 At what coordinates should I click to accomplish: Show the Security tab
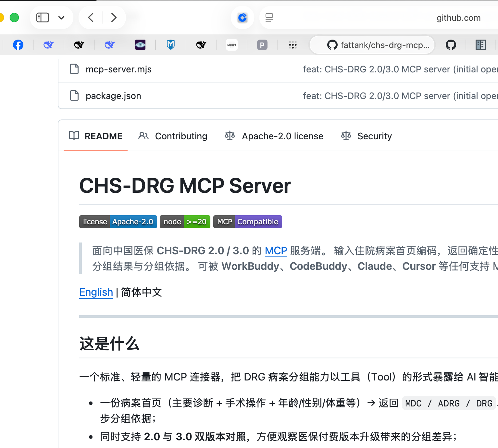point(367,136)
